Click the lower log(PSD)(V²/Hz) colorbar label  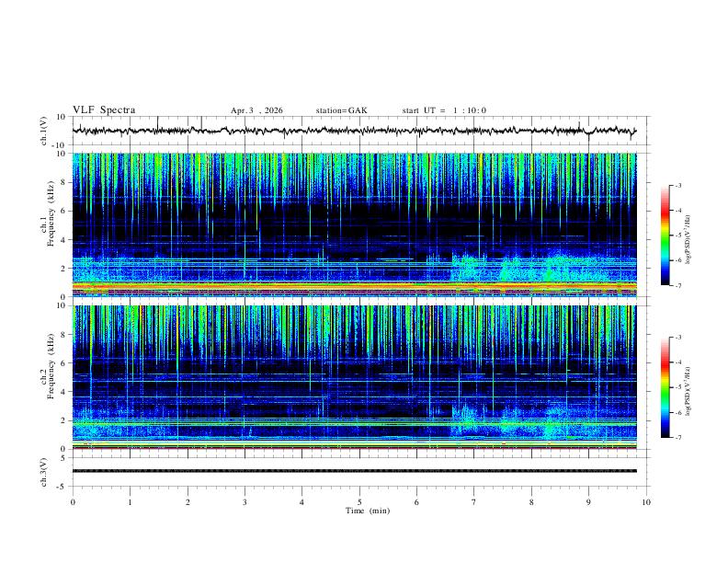688,391
